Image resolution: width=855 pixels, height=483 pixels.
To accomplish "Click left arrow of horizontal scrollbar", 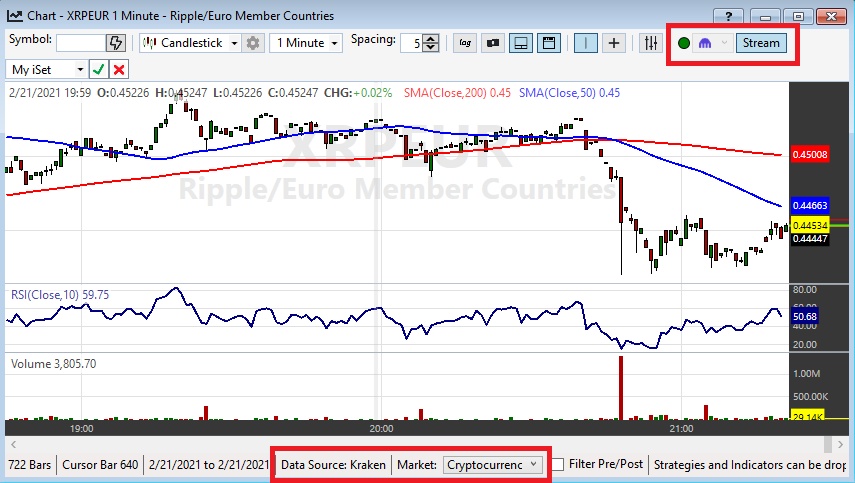I will pyautogui.click(x=14, y=444).
